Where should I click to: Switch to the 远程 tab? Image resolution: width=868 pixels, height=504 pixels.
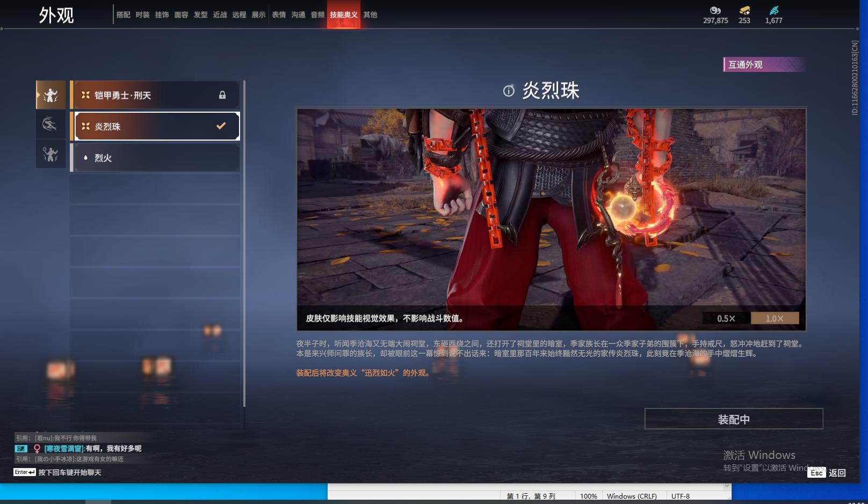tap(239, 14)
